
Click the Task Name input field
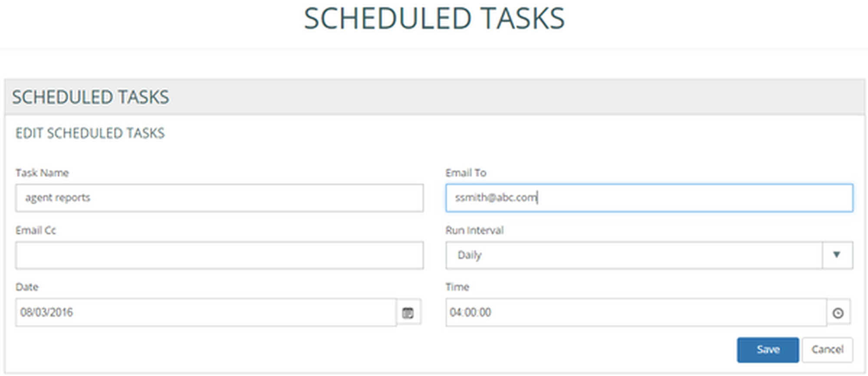pyautogui.click(x=219, y=198)
